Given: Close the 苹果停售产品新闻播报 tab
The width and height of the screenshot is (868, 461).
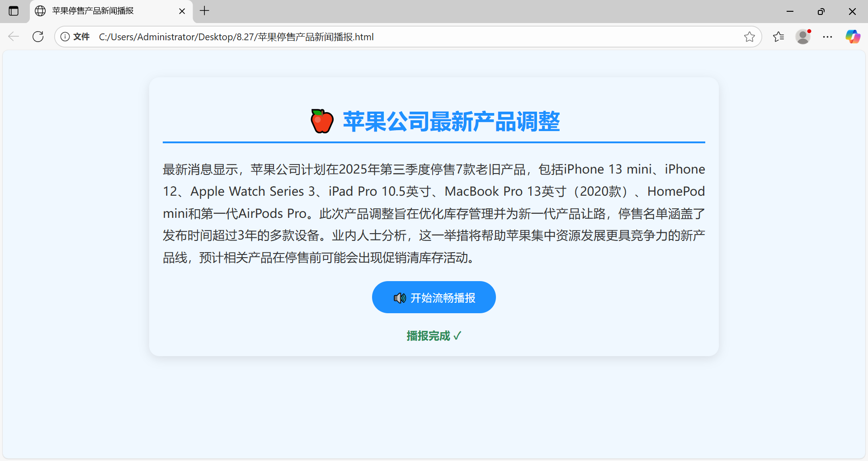Looking at the screenshot, I should point(182,11).
